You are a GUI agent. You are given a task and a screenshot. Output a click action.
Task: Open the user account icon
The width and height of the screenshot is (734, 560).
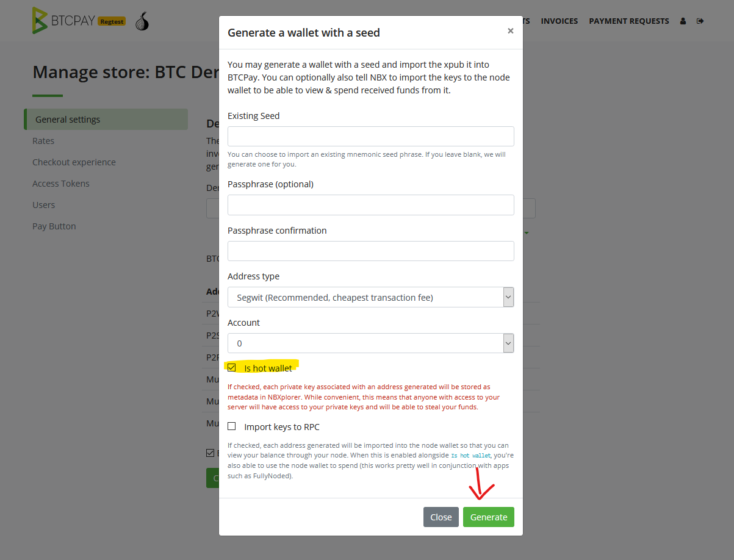pos(682,20)
